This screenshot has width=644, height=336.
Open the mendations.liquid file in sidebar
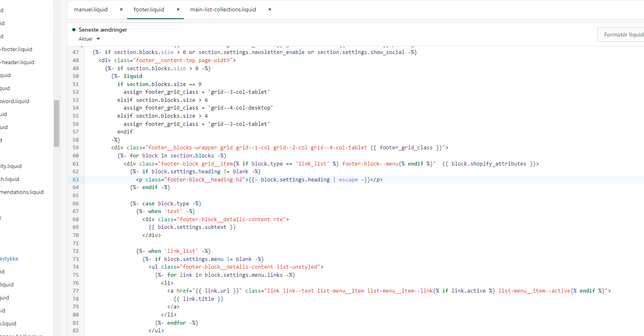pos(22,192)
